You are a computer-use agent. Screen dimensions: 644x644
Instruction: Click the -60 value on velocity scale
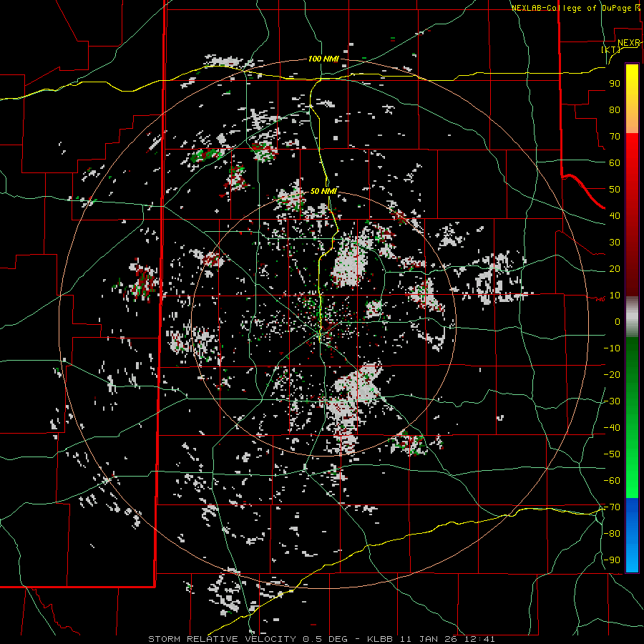[612, 481]
